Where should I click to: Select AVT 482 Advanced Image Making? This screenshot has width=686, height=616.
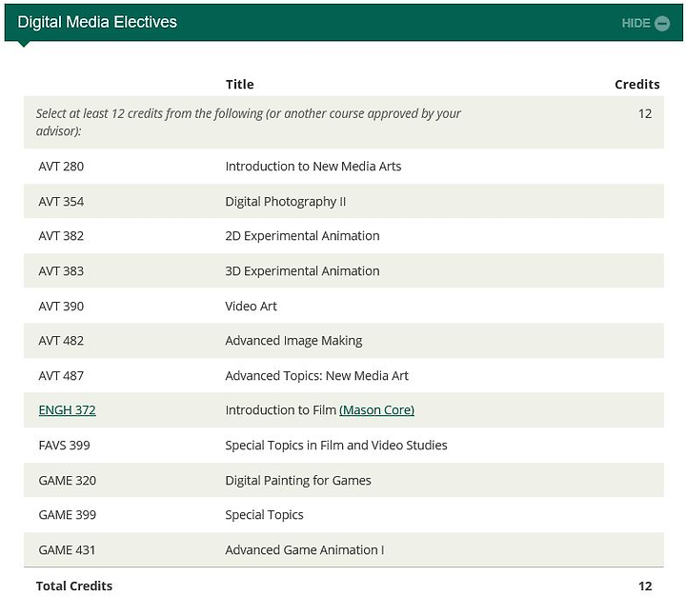click(x=343, y=341)
